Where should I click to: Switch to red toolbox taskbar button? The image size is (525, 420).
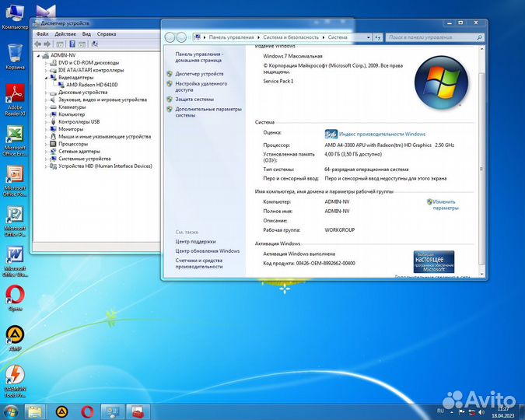point(138,412)
